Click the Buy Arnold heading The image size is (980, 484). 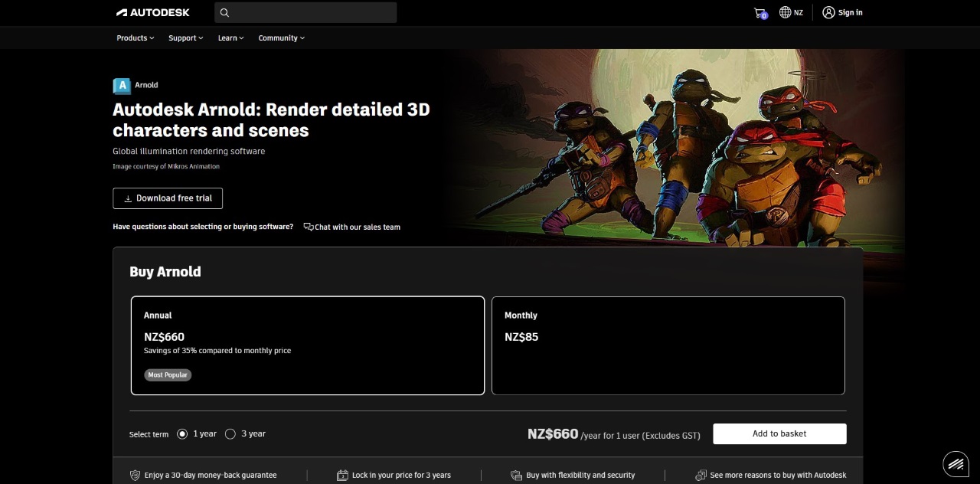(x=165, y=272)
